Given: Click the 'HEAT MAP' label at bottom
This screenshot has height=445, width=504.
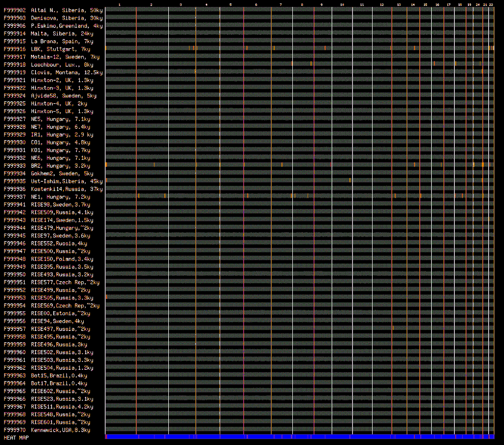Looking at the screenshot, I should coord(16,438).
